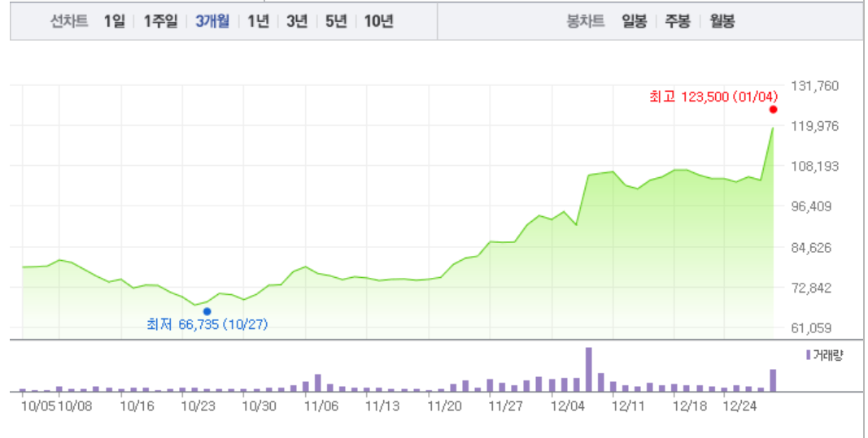Select the 1일 line chart period
The image size is (868, 438).
point(115,22)
